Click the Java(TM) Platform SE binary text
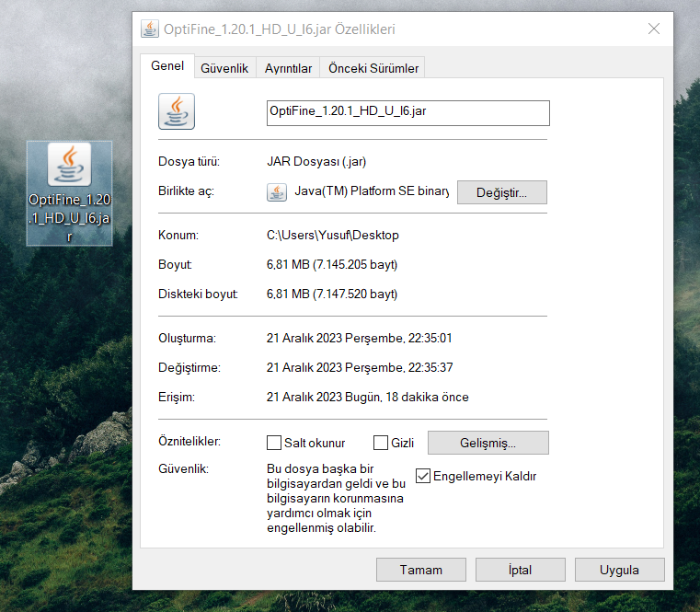700x612 pixels. [x=372, y=191]
